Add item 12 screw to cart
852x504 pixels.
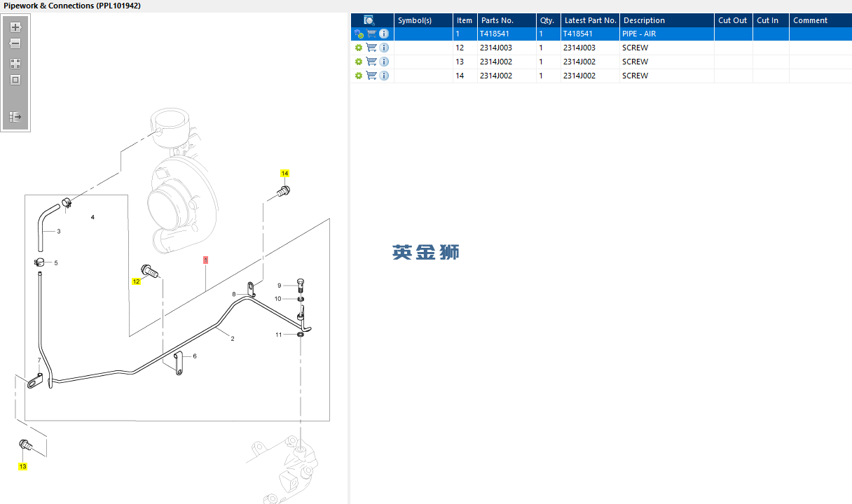click(371, 48)
